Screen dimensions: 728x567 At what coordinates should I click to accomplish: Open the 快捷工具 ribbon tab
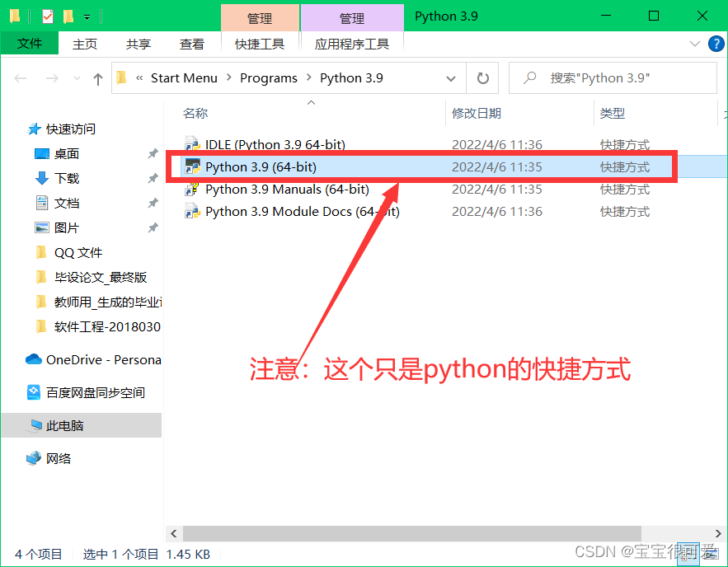point(260,44)
